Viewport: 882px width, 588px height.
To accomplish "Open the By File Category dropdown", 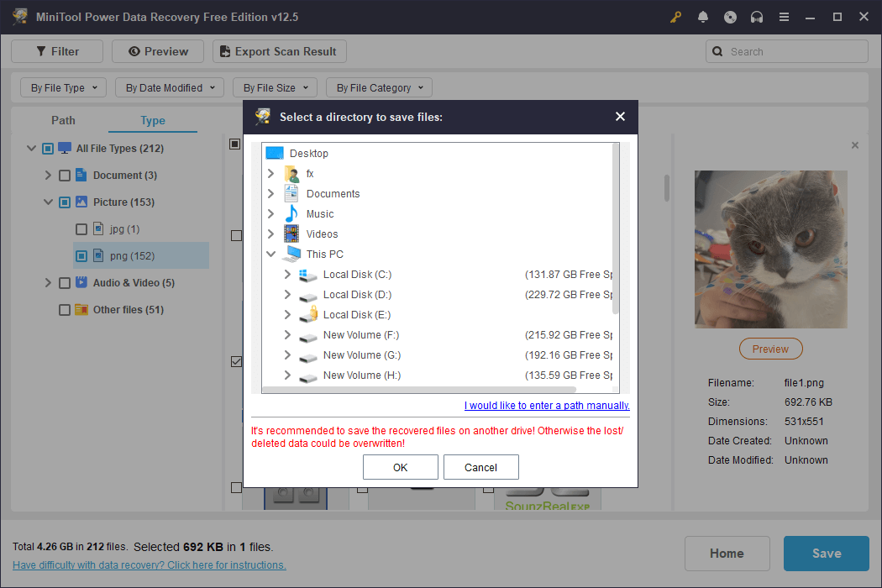I will click(379, 87).
